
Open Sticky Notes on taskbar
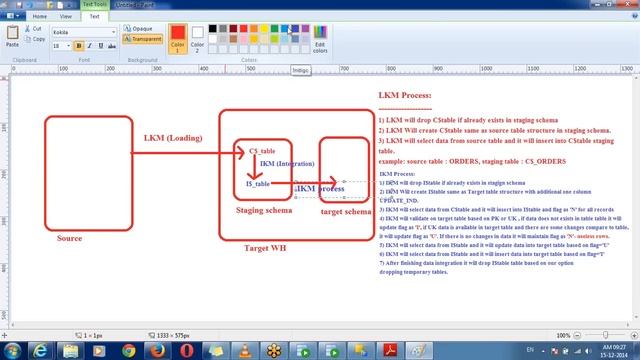coord(216,351)
